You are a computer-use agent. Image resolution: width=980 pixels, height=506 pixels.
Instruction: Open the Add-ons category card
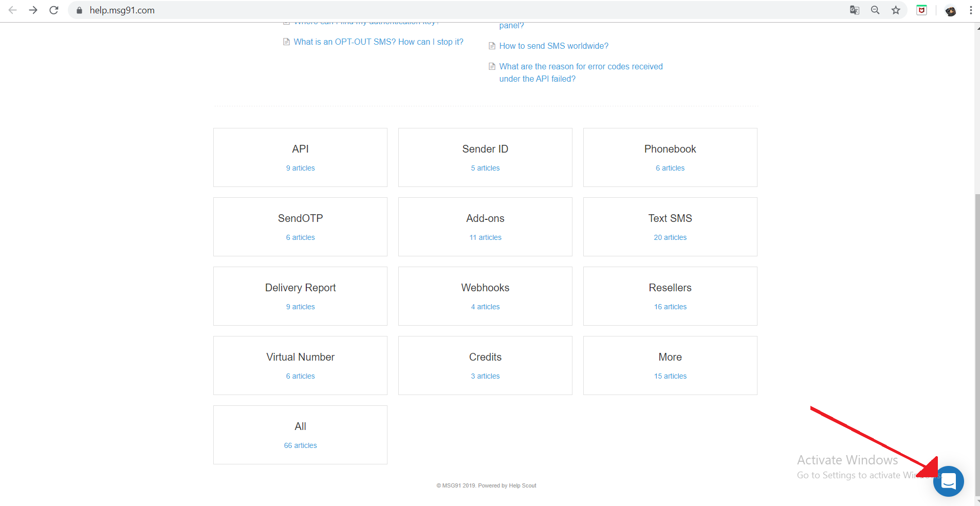[485, 227]
